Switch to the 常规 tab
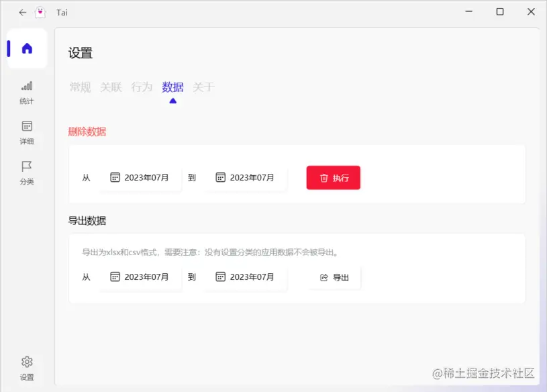 [x=80, y=87]
